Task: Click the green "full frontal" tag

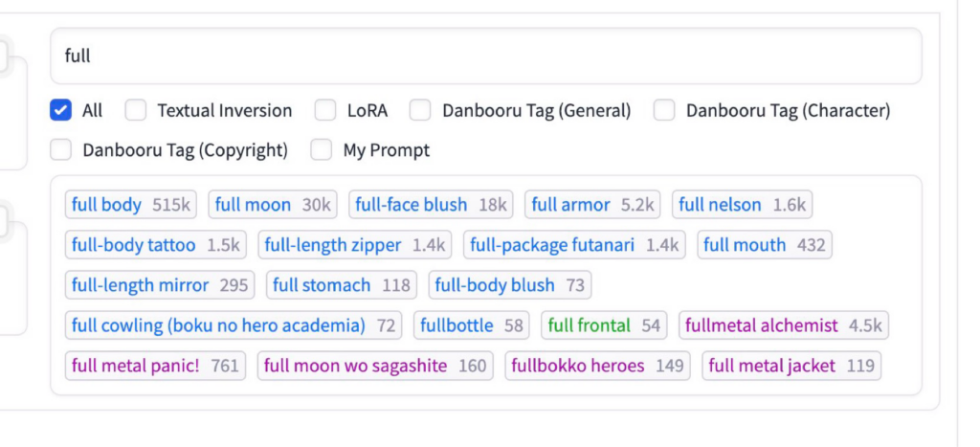Action: [x=604, y=325]
